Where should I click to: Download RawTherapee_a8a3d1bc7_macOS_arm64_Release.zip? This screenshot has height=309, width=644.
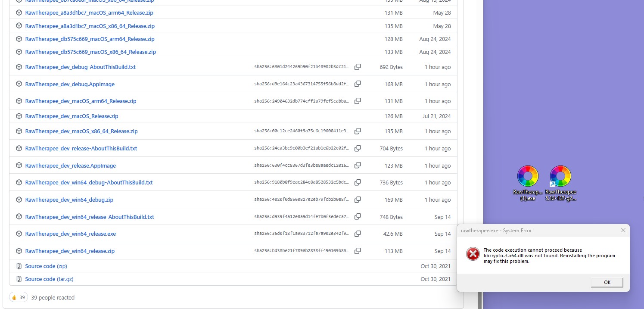tap(89, 13)
